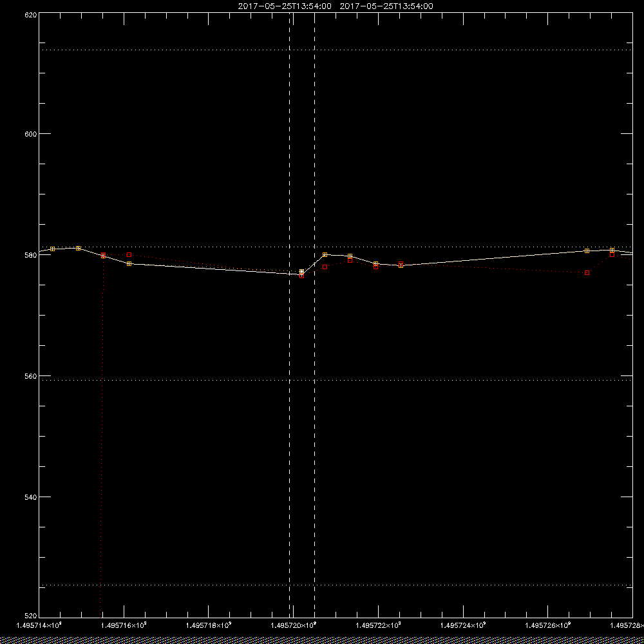Click the horizontal dotted line just below 560

point(336,381)
